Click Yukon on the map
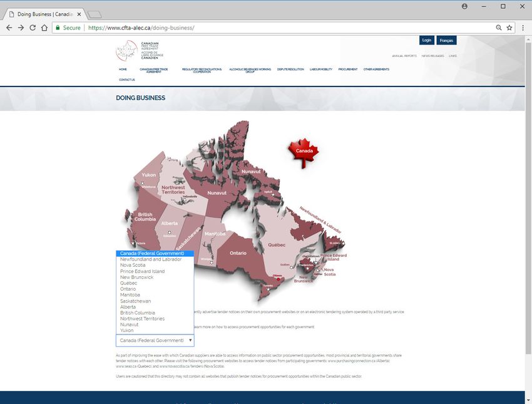532x404 pixels. 148,175
